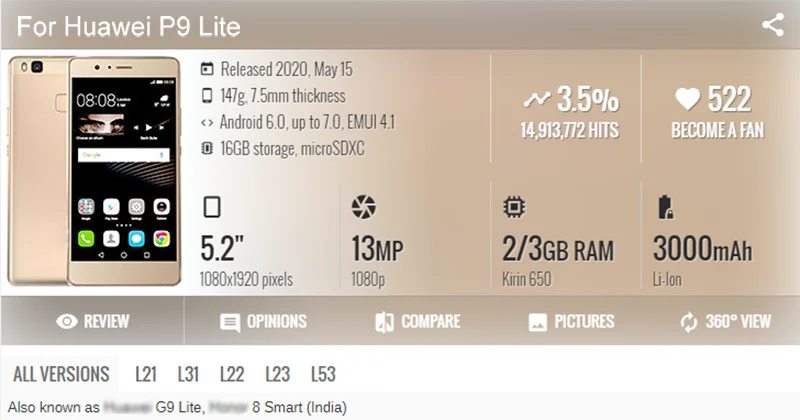Image resolution: width=800 pixels, height=420 pixels.
Task: Click the battery icon
Action: (x=664, y=207)
